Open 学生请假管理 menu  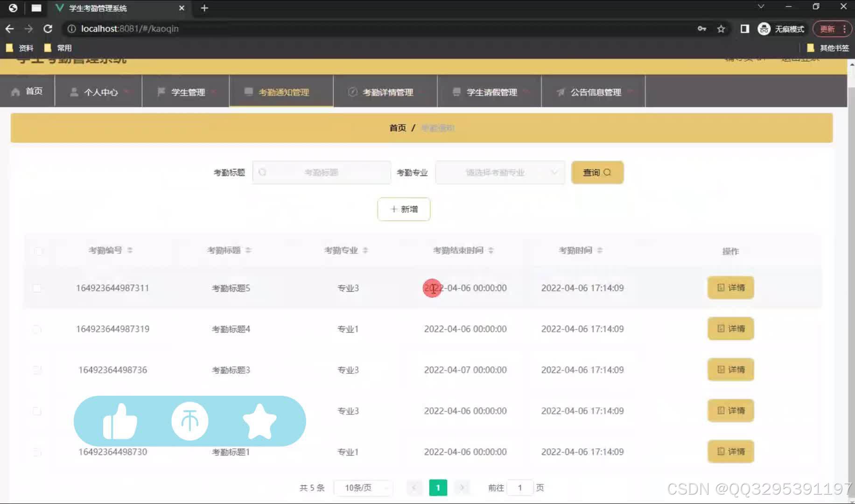pyautogui.click(x=489, y=91)
